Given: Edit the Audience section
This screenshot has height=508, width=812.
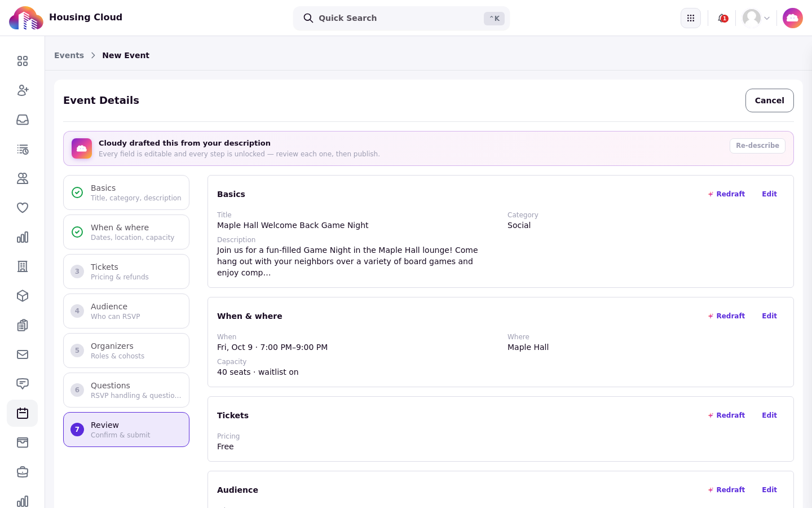Looking at the screenshot, I should click(770, 490).
